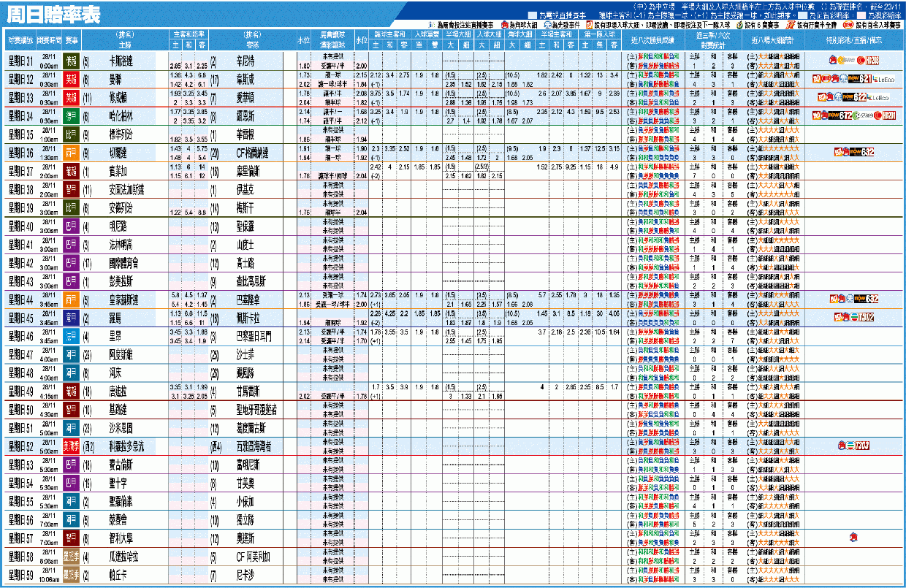The height and width of the screenshot is (588, 906).
Task: Click the league badge in row 星期日 58
Action: click(x=71, y=557)
